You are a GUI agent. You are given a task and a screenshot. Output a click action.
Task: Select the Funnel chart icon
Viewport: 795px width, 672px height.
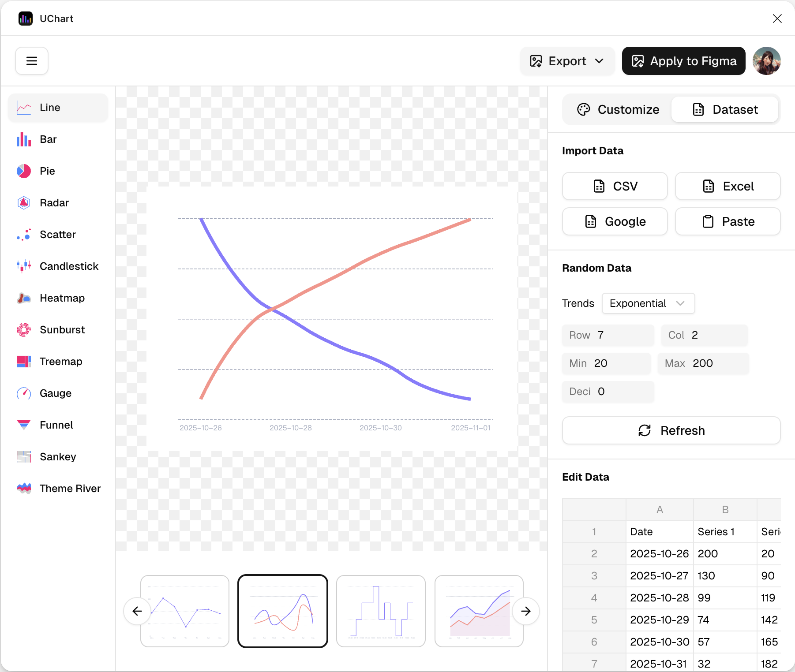(x=24, y=425)
